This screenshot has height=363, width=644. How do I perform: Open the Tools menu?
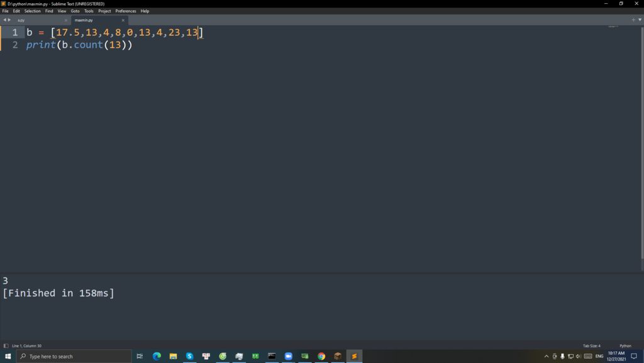click(x=89, y=11)
